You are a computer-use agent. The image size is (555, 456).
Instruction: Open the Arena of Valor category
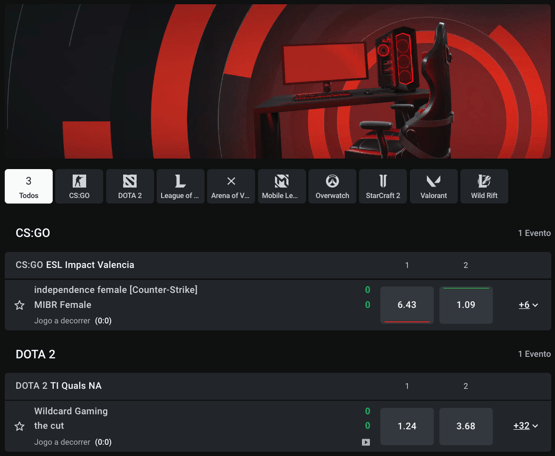point(231,186)
